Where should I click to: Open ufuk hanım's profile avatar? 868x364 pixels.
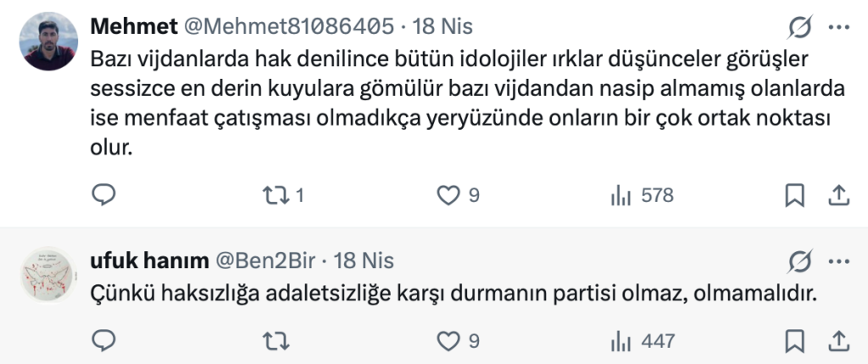[47, 273]
